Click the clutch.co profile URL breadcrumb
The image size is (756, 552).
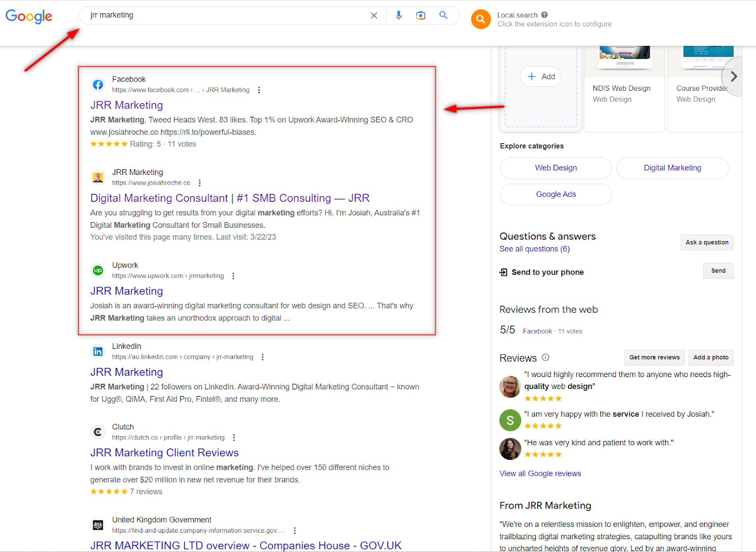pos(168,438)
